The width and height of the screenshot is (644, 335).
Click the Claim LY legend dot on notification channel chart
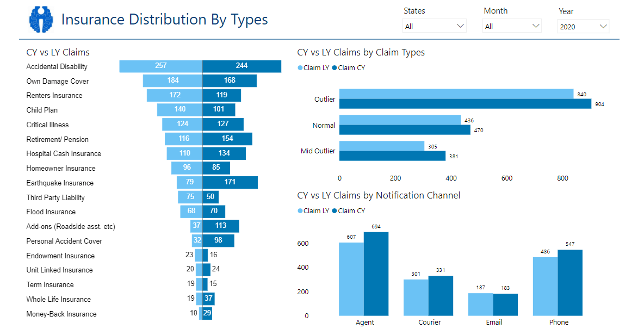click(x=300, y=210)
